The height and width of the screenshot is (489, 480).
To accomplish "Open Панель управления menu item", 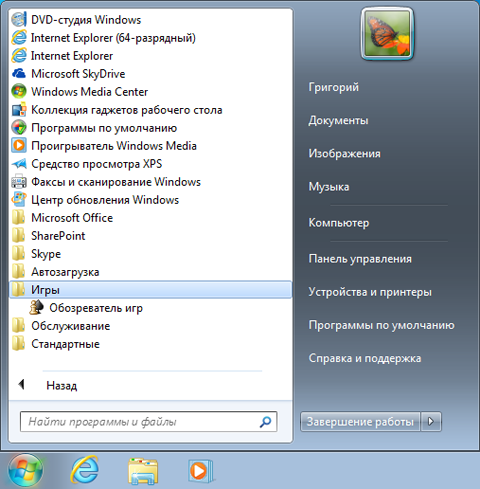I will pyautogui.click(x=360, y=259).
